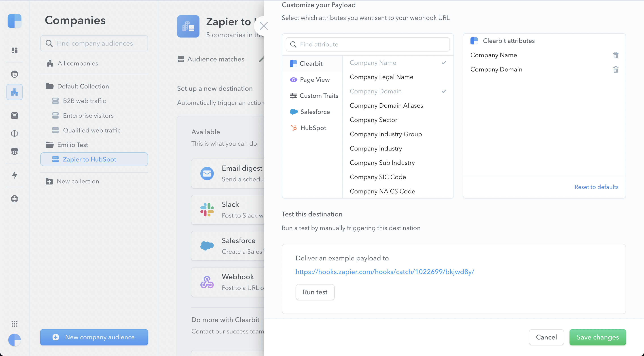Open the dashboard grid icon in the sidebar
Screen dimensions: 644x356
(15, 50)
